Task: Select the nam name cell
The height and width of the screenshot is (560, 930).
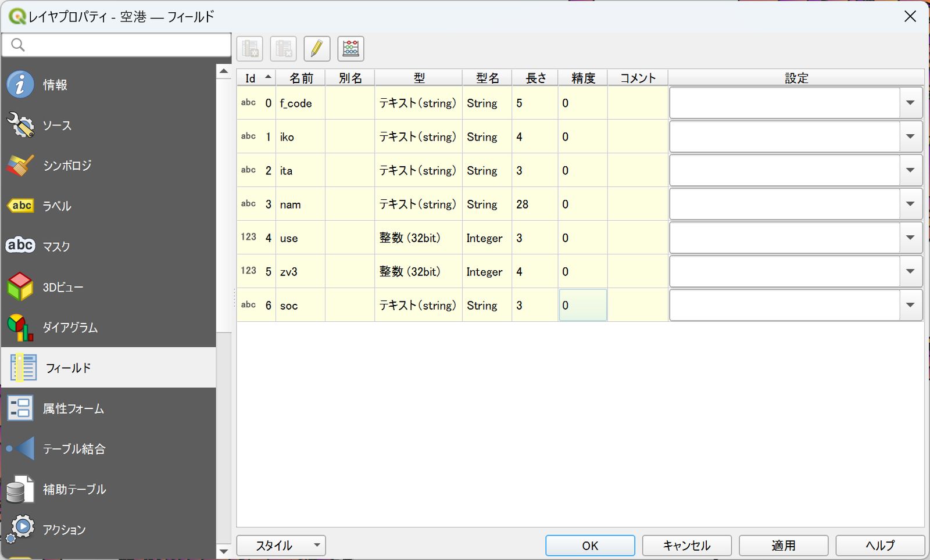Action: pos(301,204)
